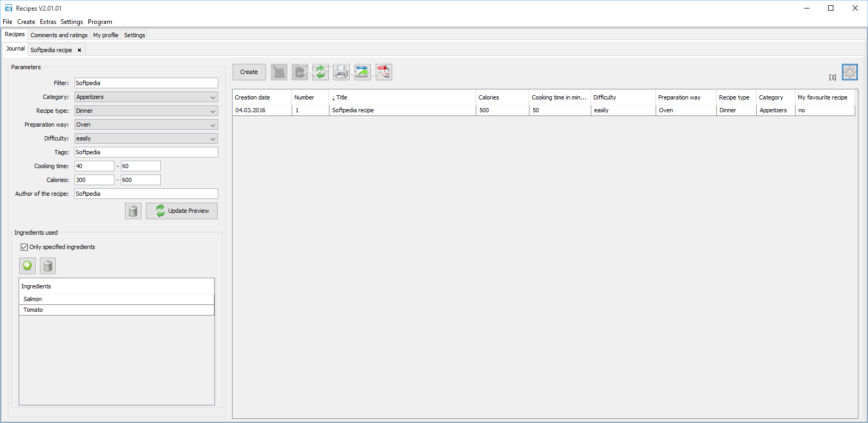Sort by the Category column header
The image size is (868, 423).
coord(775,97)
